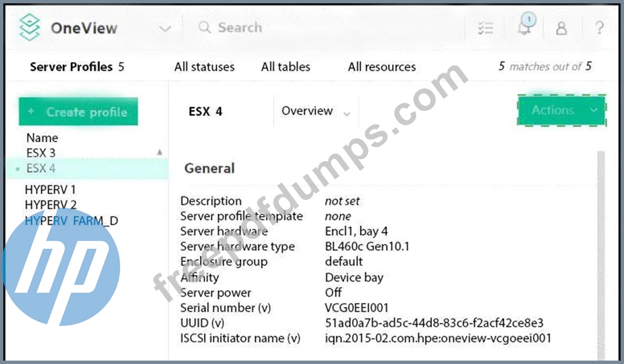624x364 pixels.
Task: Sort profiles by the Name column header
Action: pos(42,138)
